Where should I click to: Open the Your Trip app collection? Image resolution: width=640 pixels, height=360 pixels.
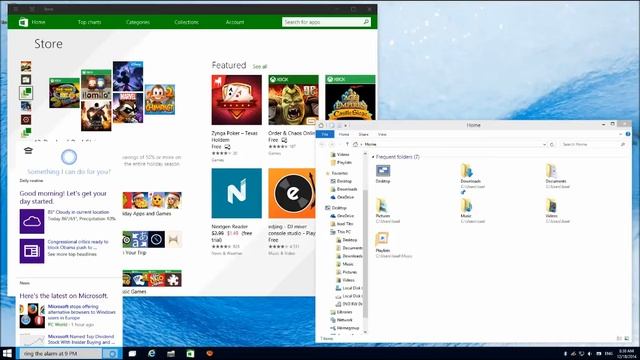152,240
